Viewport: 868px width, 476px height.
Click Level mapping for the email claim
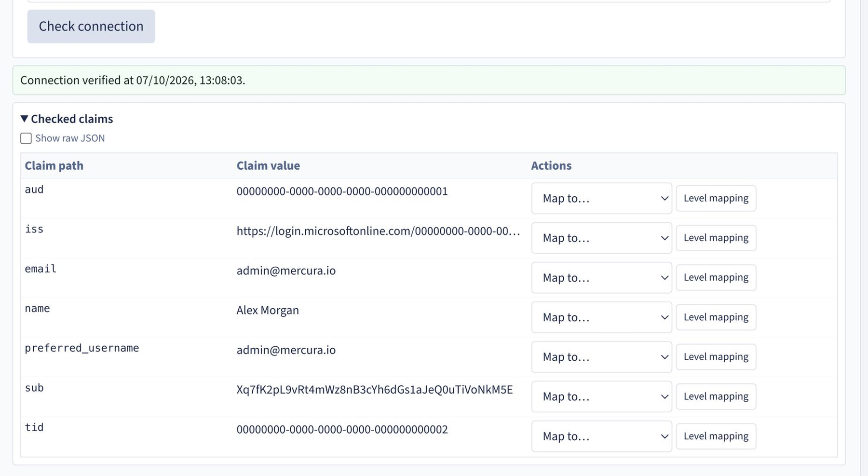[x=716, y=277]
